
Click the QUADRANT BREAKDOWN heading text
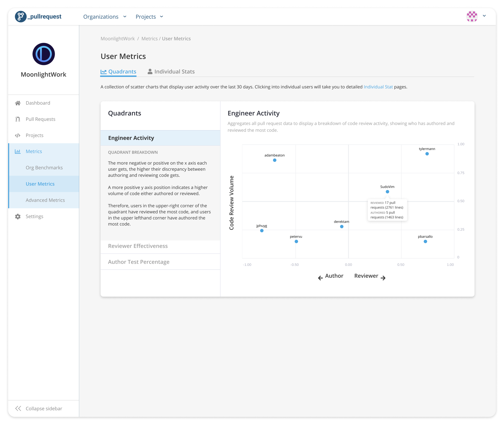point(133,153)
